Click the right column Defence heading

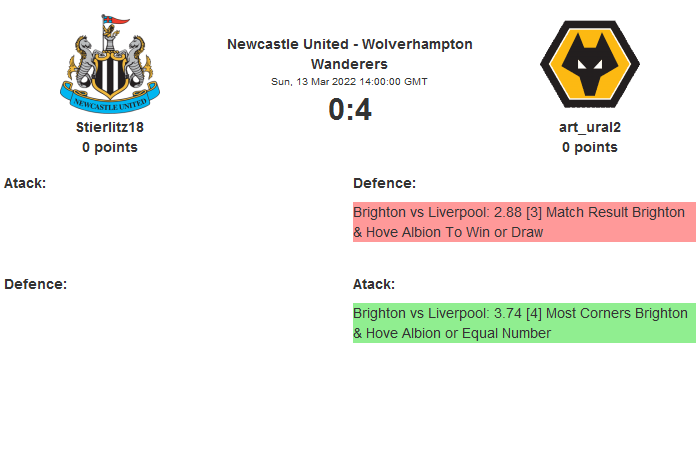384,183
